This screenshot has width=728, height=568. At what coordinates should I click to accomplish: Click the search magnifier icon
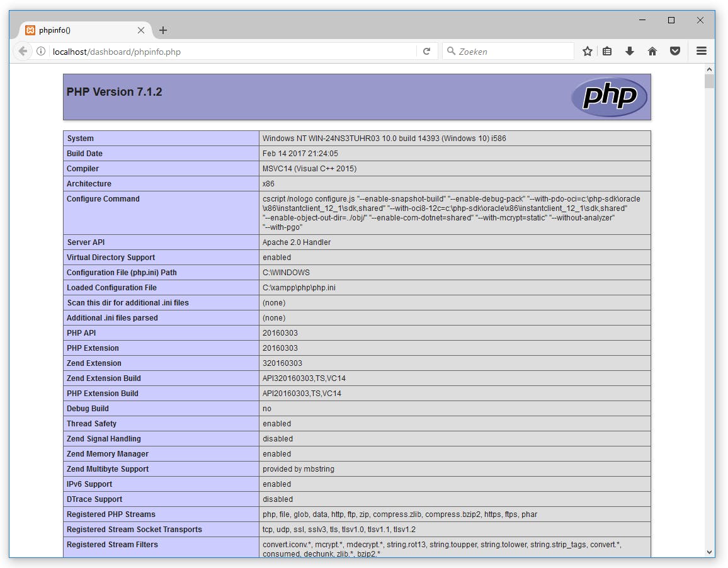(451, 50)
